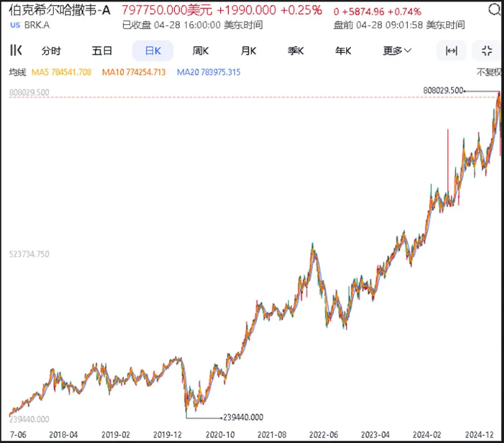This screenshot has height=443, width=504.
Task: Click the 均线 moving average label
Action: click(x=18, y=72)
